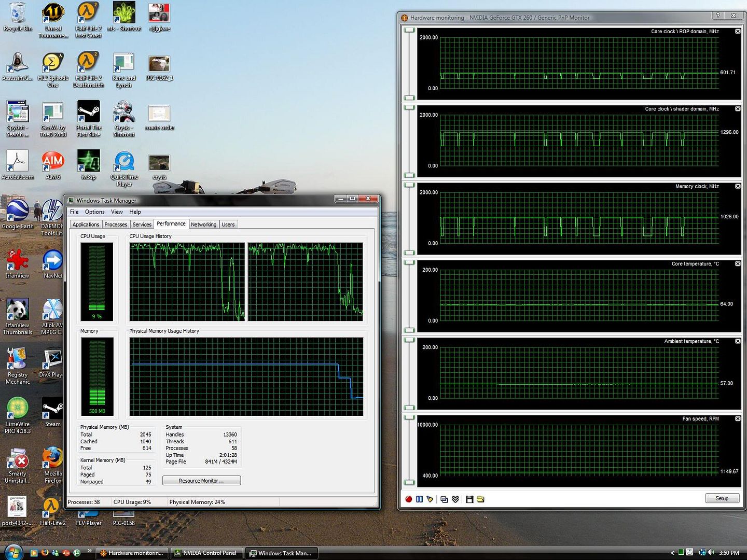Select the AIM 6 desktop icon
This screenshot has width=747, height=560.
pyautogui.click(x=53, y=165)
